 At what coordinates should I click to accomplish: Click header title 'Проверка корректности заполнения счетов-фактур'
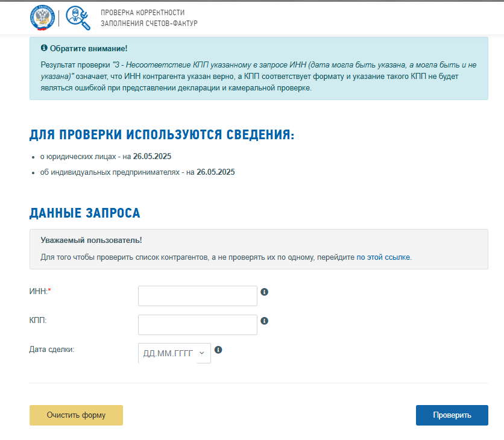point(149,18)
